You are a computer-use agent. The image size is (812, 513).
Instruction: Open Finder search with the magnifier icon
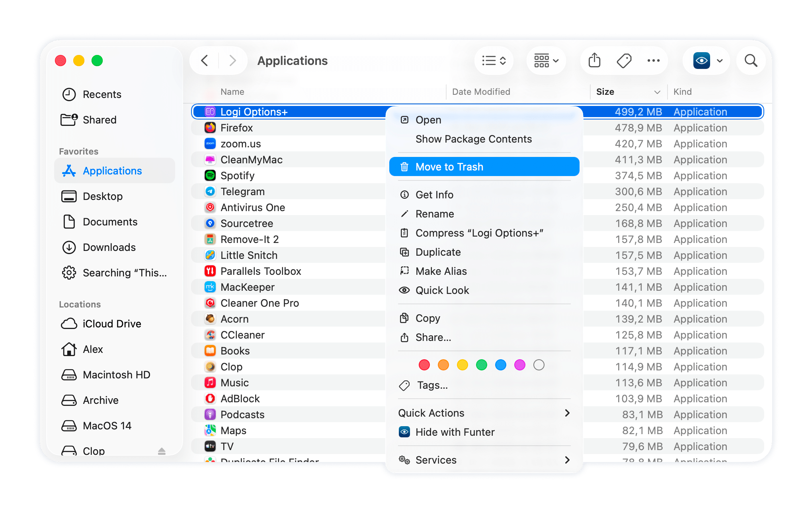pos(750,61)
